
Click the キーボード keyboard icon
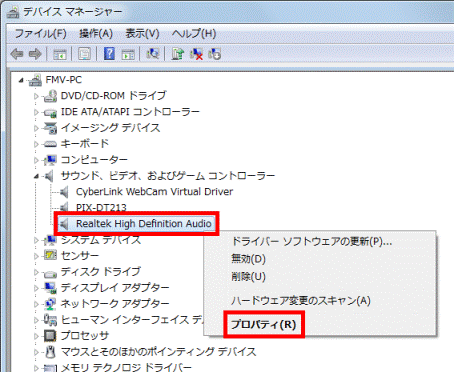50,144
